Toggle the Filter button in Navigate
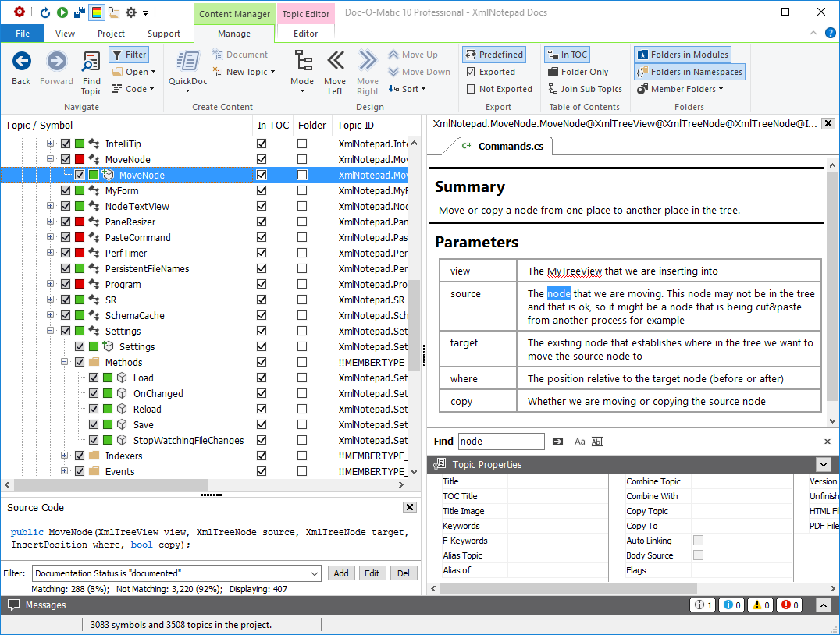The height and width of the screenshot is (635, 840). pyautogui.click(x=128, y=55)
